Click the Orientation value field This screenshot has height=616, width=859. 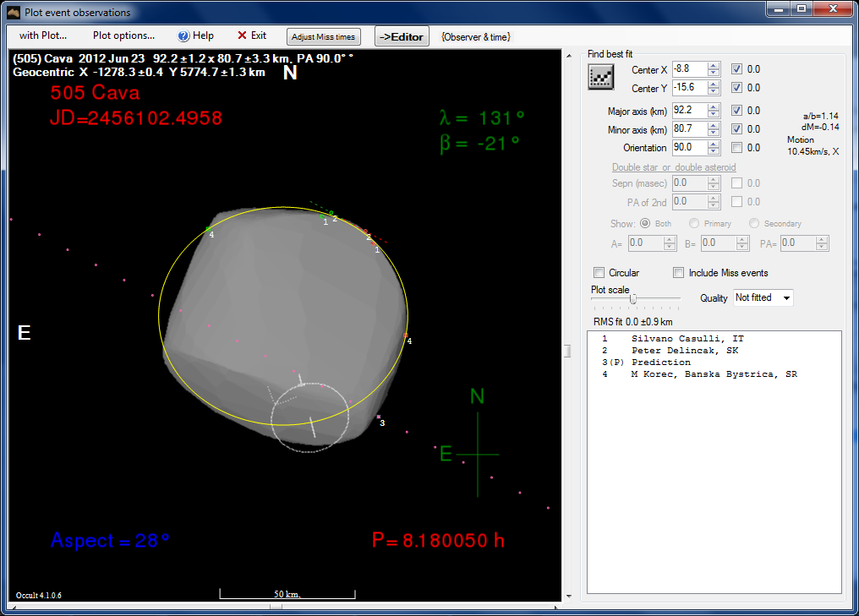point(690,148)
